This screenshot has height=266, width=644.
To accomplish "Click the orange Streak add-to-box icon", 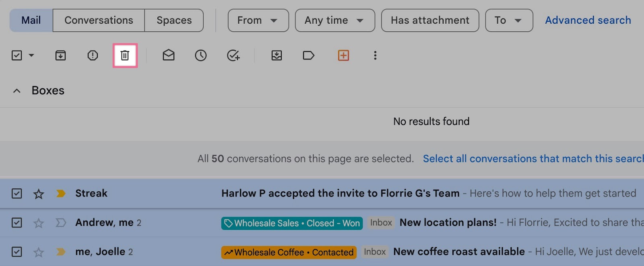I will tap(343, 55).
